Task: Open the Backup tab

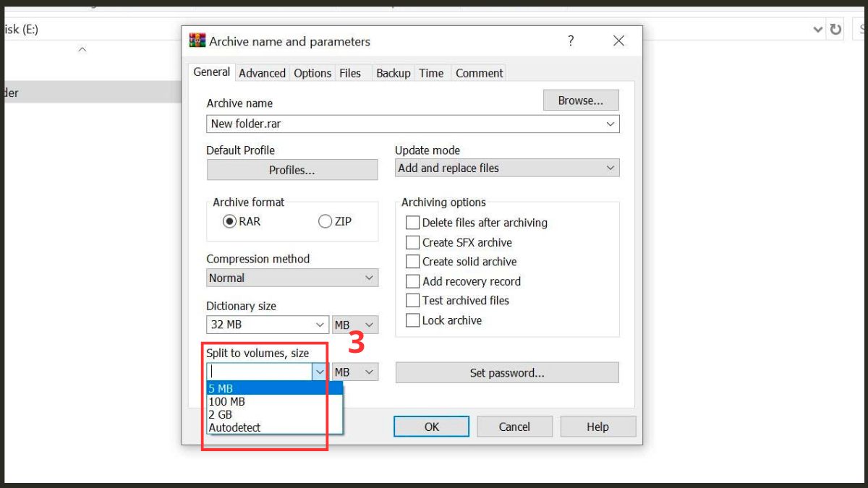Action: click(x=393, y=73)
